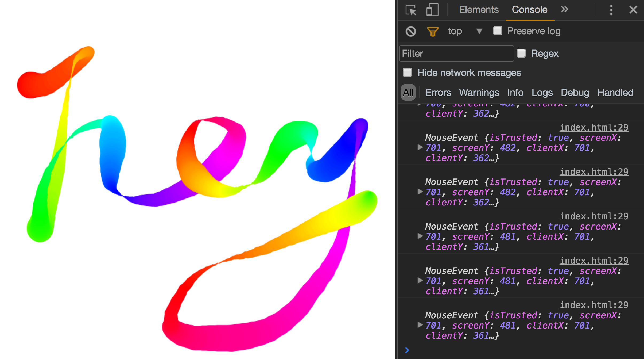The height and width of the screenshot is (359, 644).
Task: Clear the console messages
Action: tap(411, 31)
